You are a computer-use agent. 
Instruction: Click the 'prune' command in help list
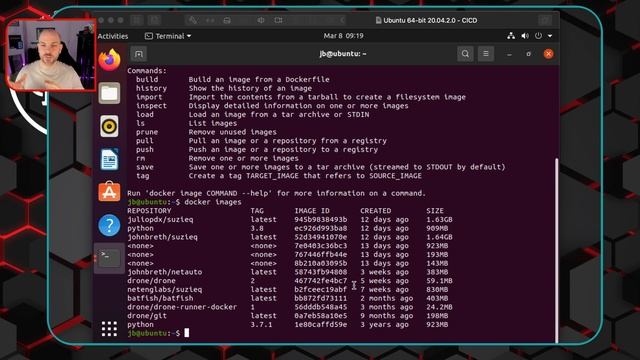pyautogui.click(x=147, y=132)
